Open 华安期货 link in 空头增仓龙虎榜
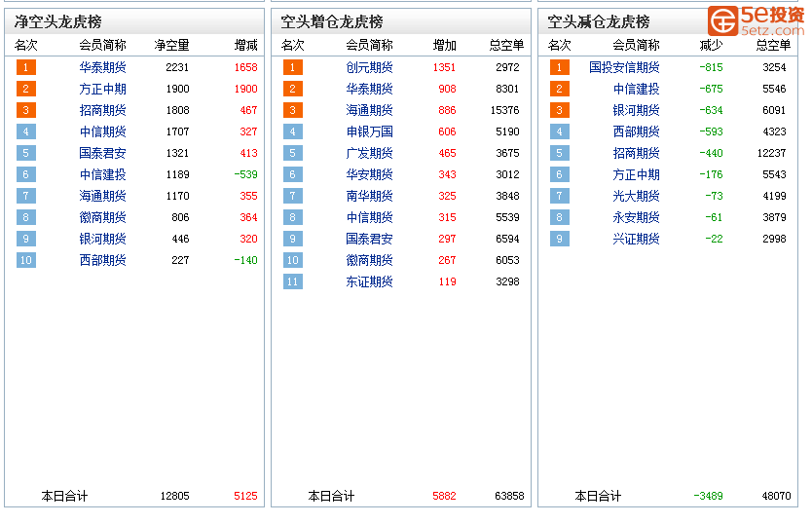Image resolution: width=812 pixels, height=524 pixels. pos(369,174)
